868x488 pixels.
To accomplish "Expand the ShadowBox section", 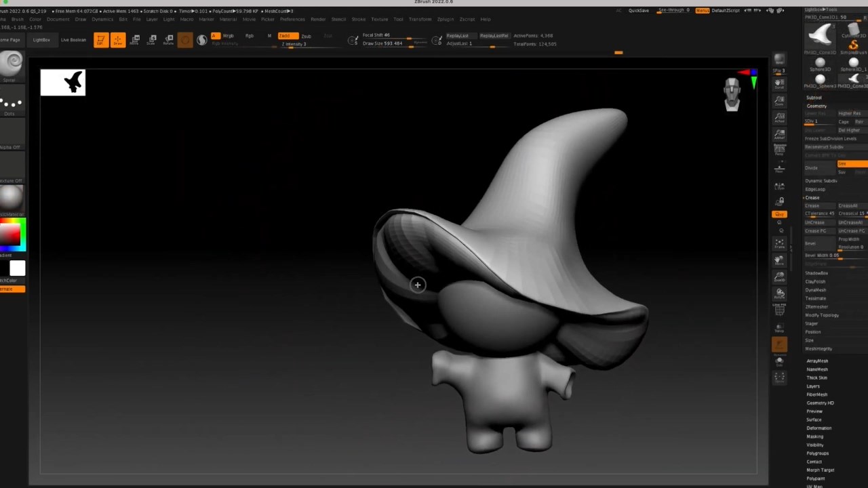I will pyautogui.click(x=816, y=273).
